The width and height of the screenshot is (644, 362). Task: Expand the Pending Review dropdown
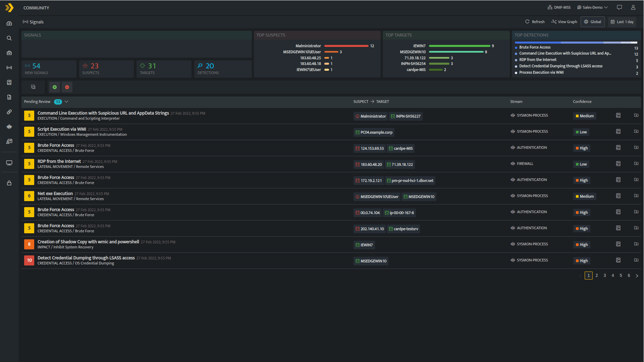[x=66, y=102]
